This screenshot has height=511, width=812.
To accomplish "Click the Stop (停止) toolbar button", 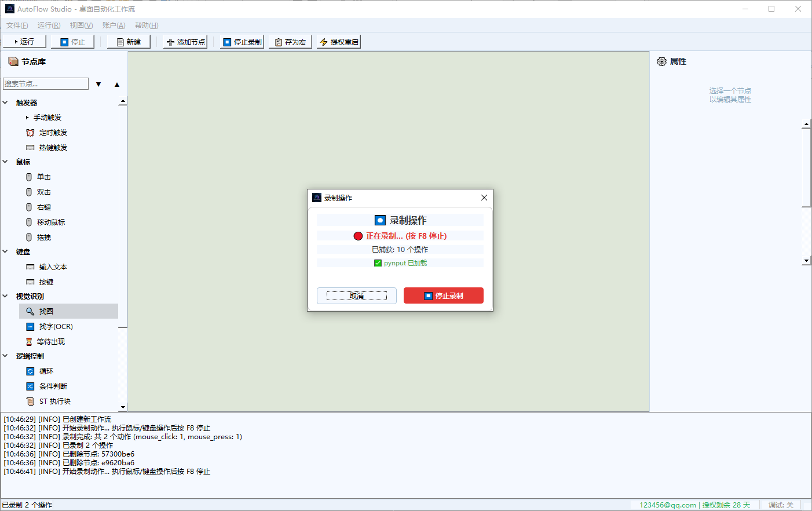I will click(x=72, y=42).
